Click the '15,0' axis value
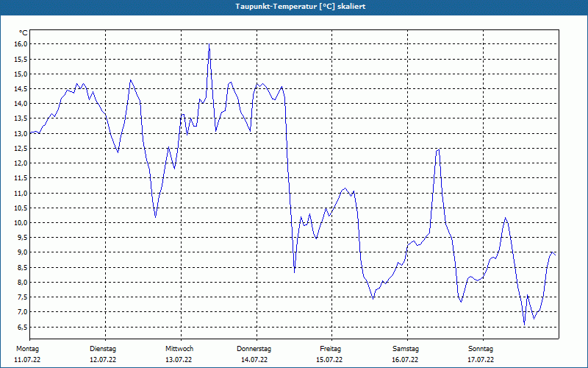 (x=21, y=74)
